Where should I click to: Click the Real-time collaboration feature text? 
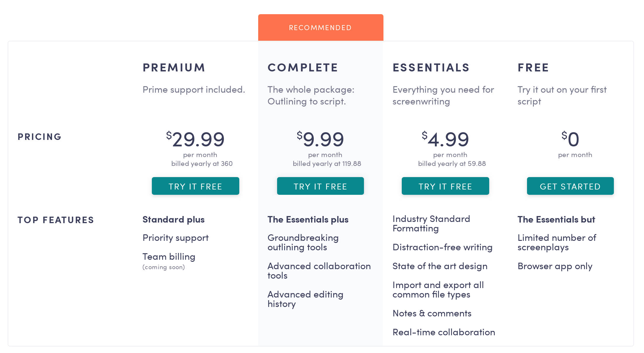tap(443, 332)
